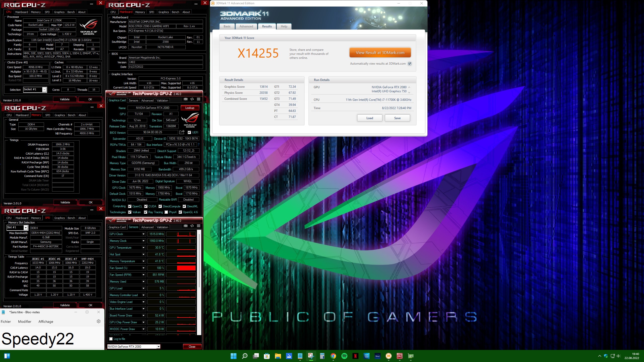Open Spotify from taskbar

pyautogui.click(x=344, y=356)
